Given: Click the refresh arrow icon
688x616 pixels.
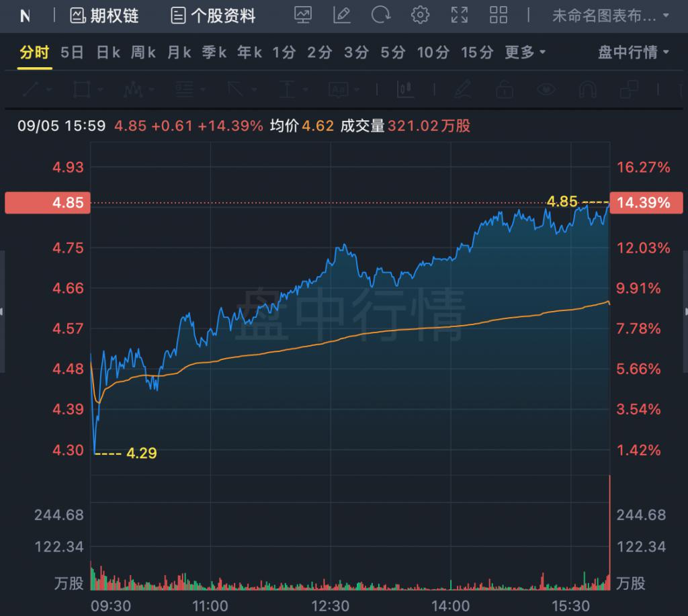Looking at the screenshot, I should point(381,15).
